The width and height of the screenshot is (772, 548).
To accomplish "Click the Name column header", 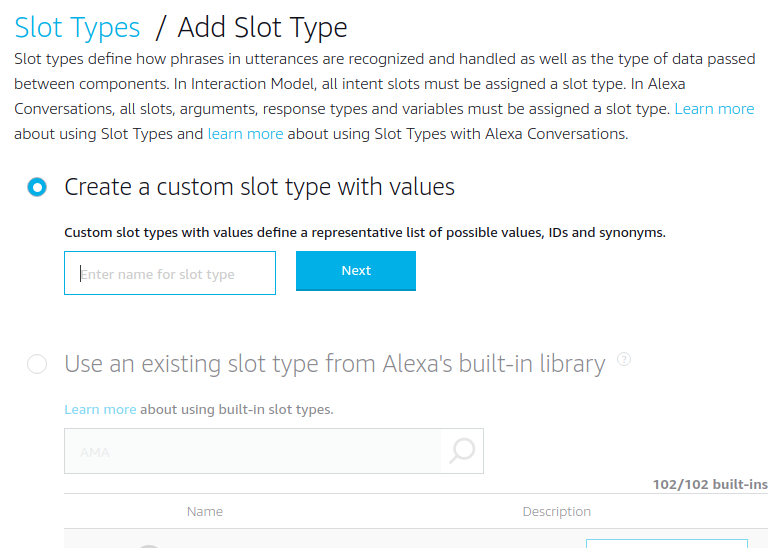I will coord(205,512).
